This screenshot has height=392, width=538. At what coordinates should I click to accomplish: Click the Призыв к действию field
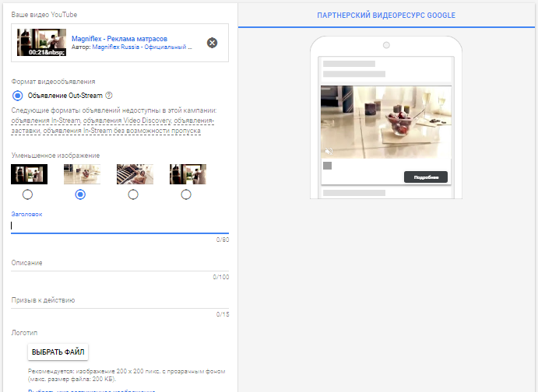[x=120, y=300]
